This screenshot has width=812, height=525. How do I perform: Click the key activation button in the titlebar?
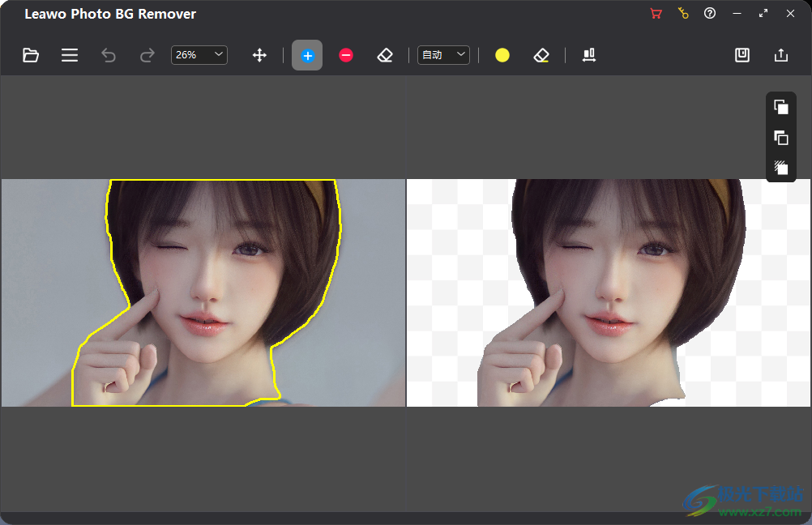tap(683, 13)
